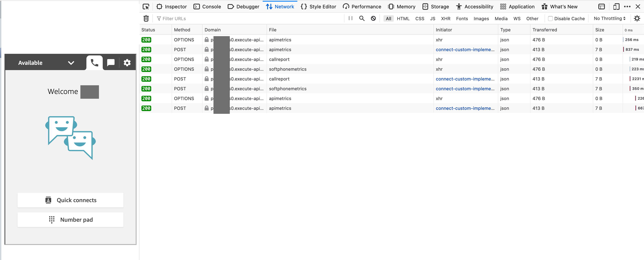Pause network recording with the pause icon
The height and width of the screenshot is (260, 644).
click(x=351, y=18)
